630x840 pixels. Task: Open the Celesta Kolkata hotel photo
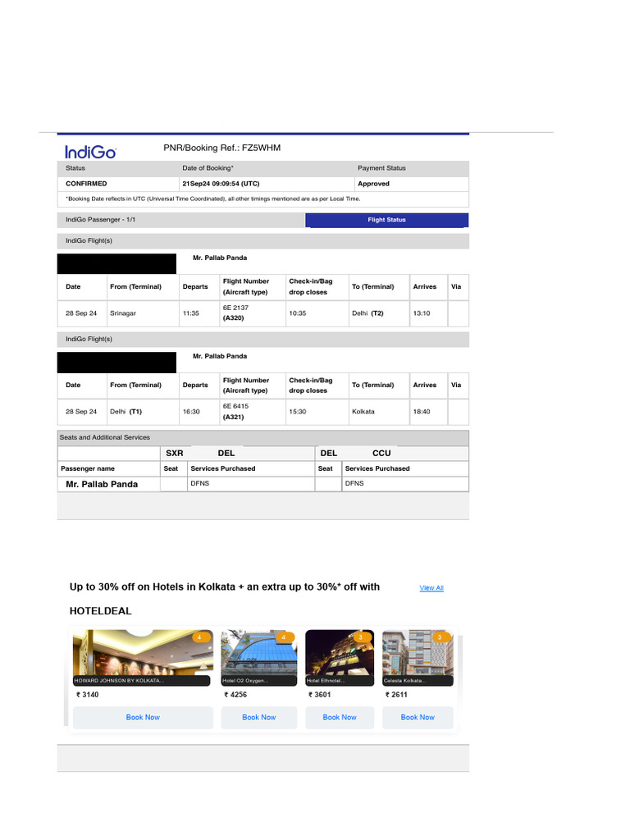(x=418, y=658)
